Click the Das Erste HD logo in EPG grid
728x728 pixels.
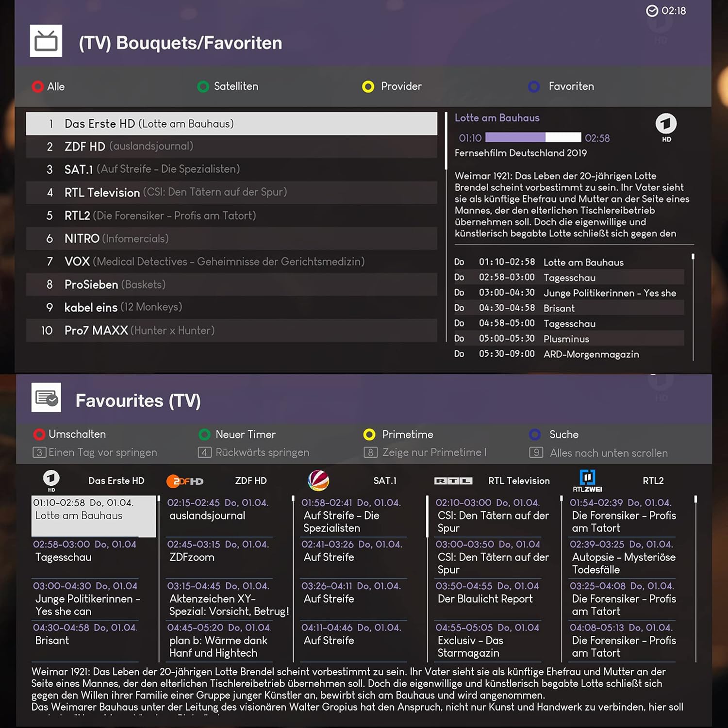51,480
